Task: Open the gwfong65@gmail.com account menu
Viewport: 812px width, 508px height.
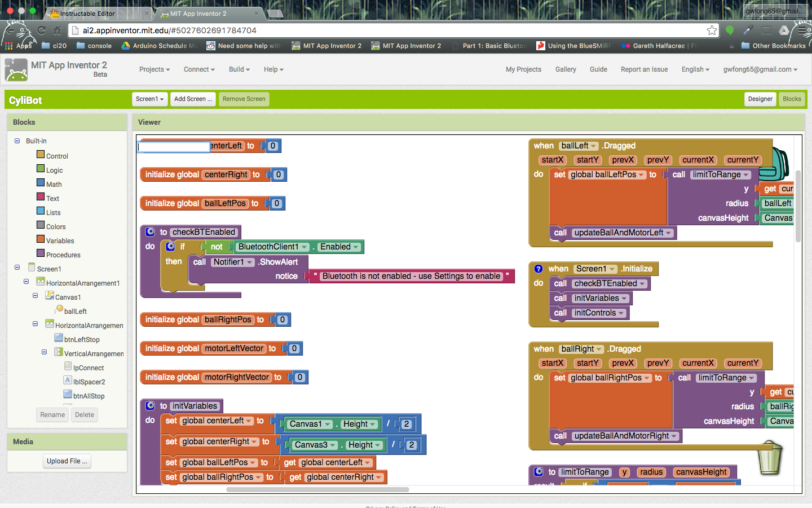Action: coord(760,69)
